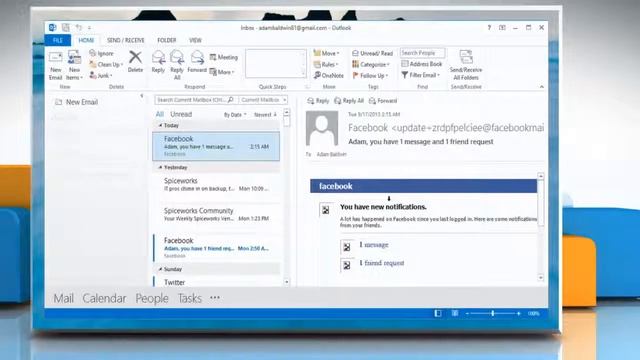Screen dimensions: 640x360
Task: Open the New Items ribbon button
Action: click(x=74, y=65)
